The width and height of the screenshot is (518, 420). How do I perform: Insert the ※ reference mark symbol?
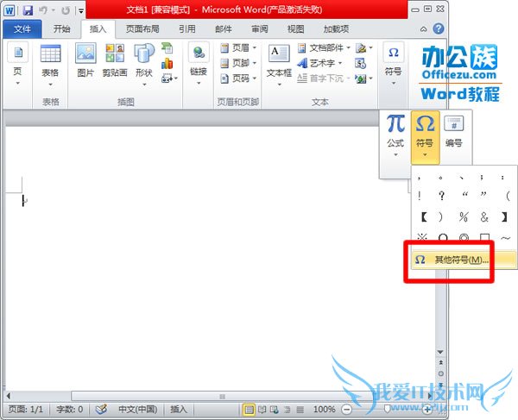coord(422,237)
